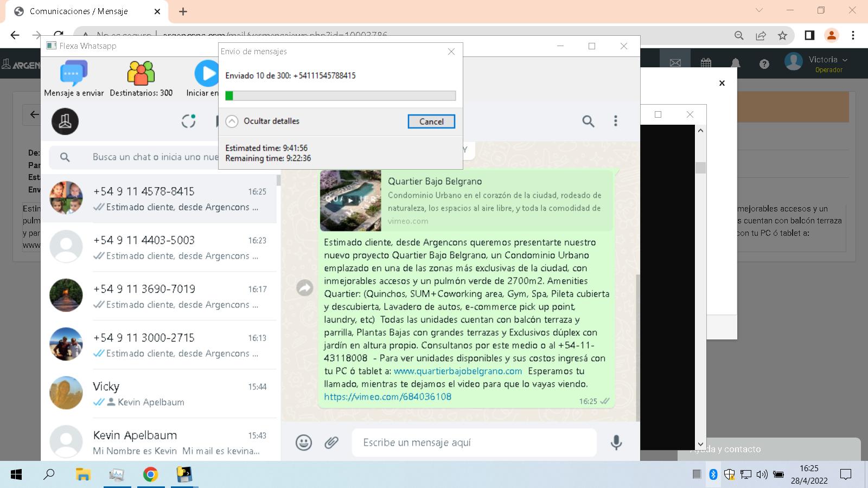Viewport: 868px width, 488px height.
Task: Click browser back arrow
Action: tap(15, 35)
